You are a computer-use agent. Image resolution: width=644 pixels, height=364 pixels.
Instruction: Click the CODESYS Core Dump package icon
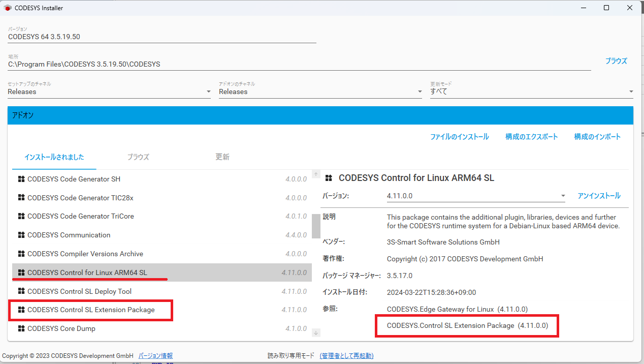tap(20, 328)
